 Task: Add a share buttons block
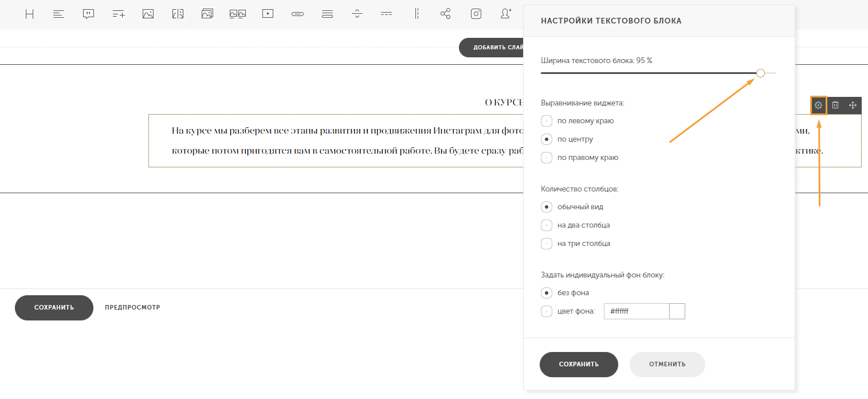click(445, 14)
